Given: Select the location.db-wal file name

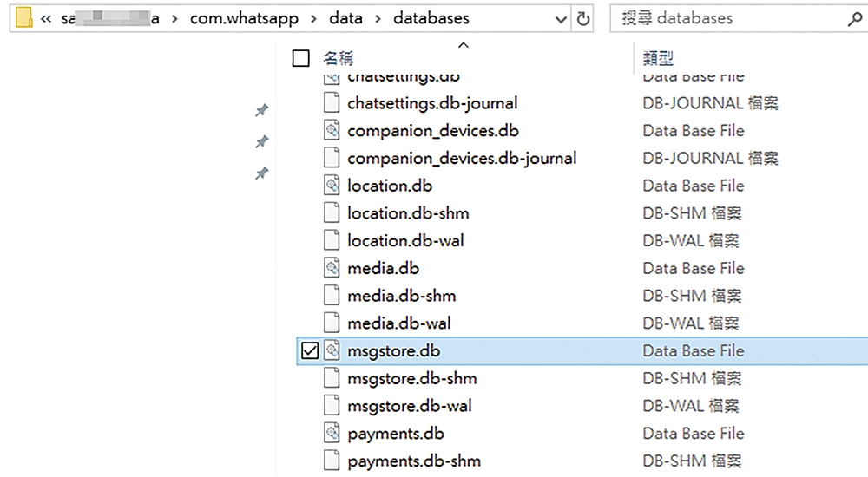Looking at the screenshot, I should pos(405,241).
